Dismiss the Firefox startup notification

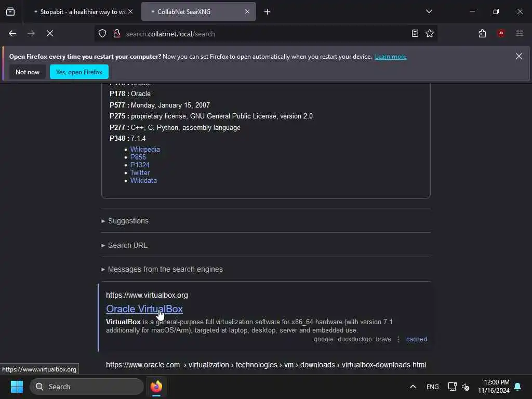pos(519,56)
